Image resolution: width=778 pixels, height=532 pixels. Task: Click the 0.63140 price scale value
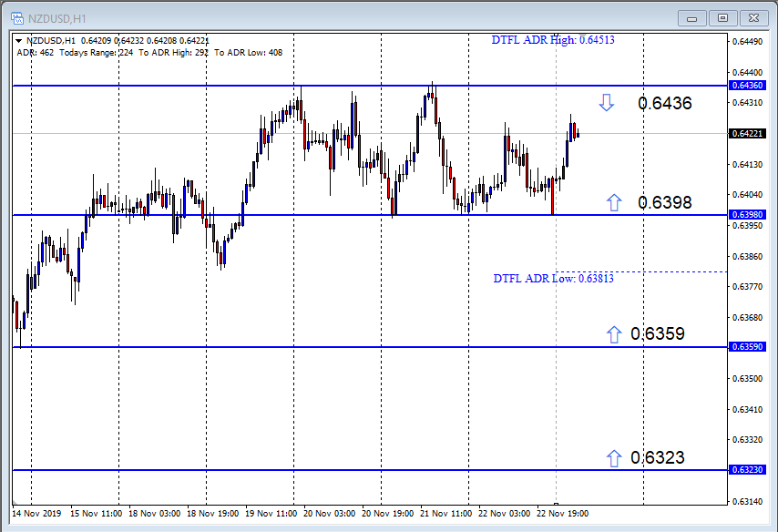[747, 501]
